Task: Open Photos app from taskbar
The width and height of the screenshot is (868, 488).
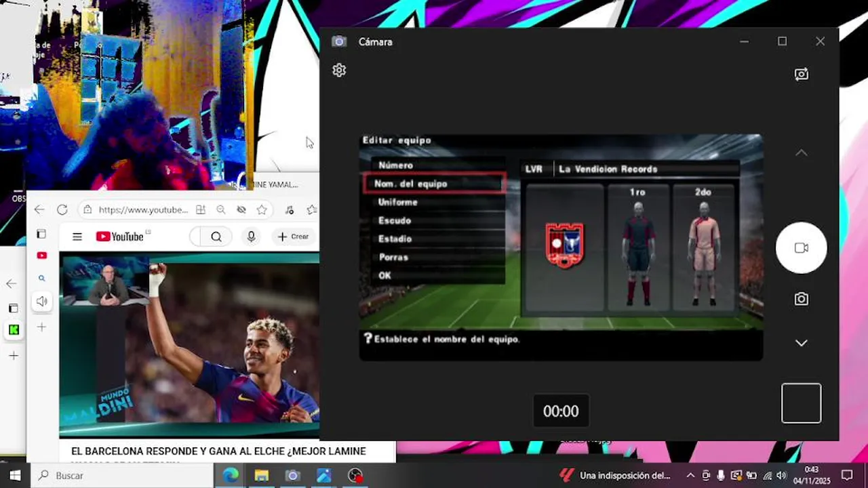Action: [x=323, y=476]
